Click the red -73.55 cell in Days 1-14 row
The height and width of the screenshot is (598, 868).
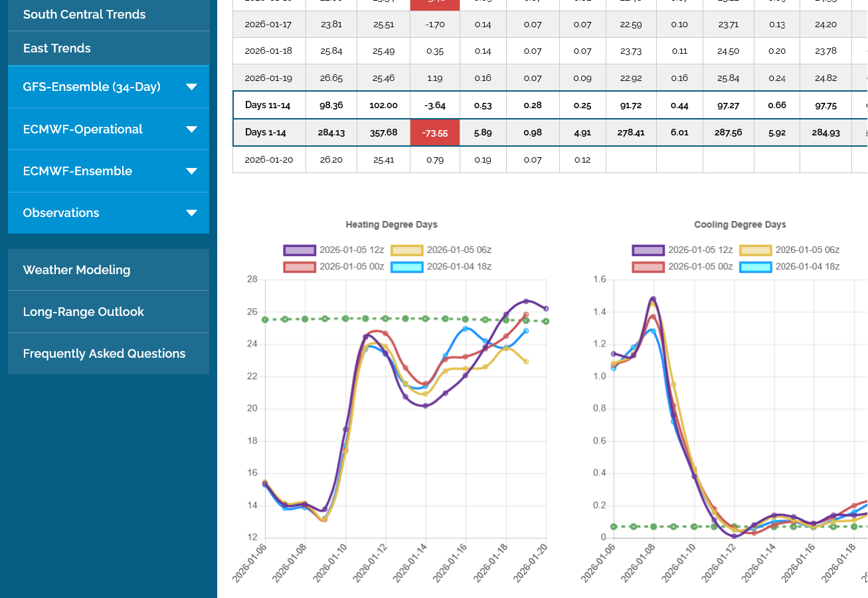(x=435, y=133)
